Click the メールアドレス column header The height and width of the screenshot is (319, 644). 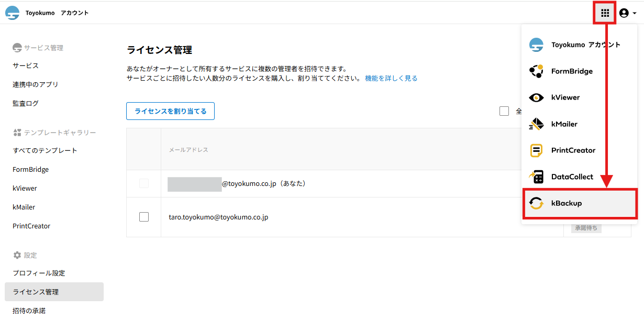tap(188, 150)
